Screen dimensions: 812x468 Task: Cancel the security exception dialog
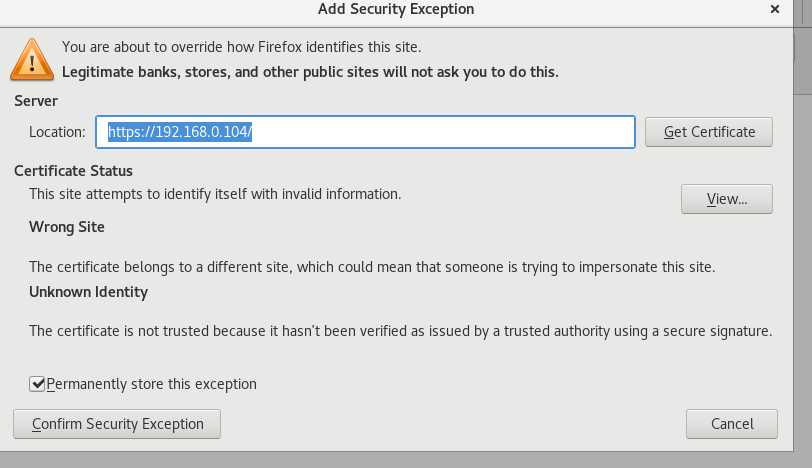pos(732,424)
